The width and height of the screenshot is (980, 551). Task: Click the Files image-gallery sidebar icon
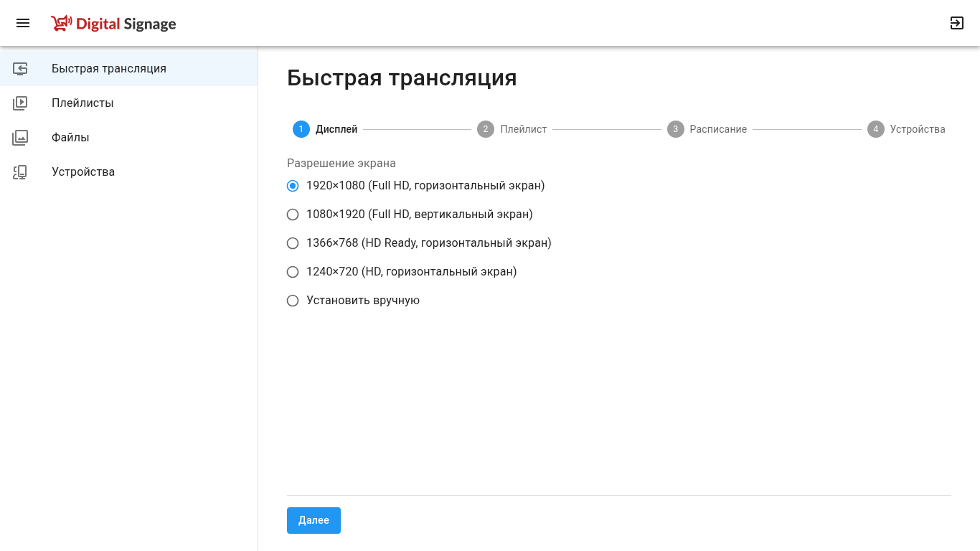point(20,138)
